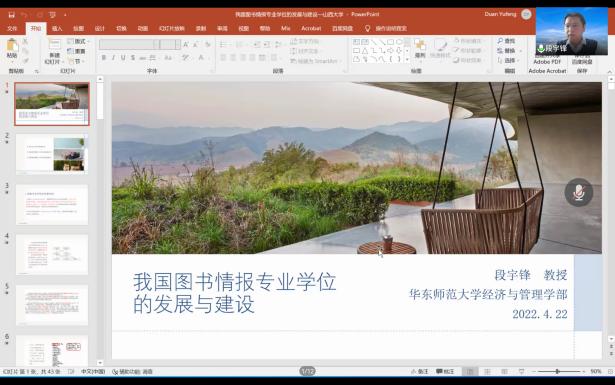Click Shape Fill (形状填充) button
The height and width of the screenshot is (385, 615).
point(468,41)
